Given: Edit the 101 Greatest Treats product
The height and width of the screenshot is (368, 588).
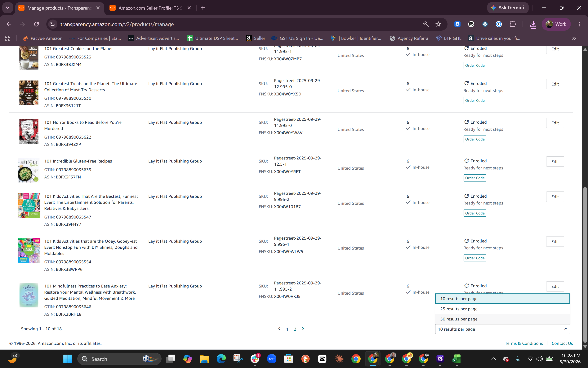Looking at the screenshot, I should (x=555, y=84).
